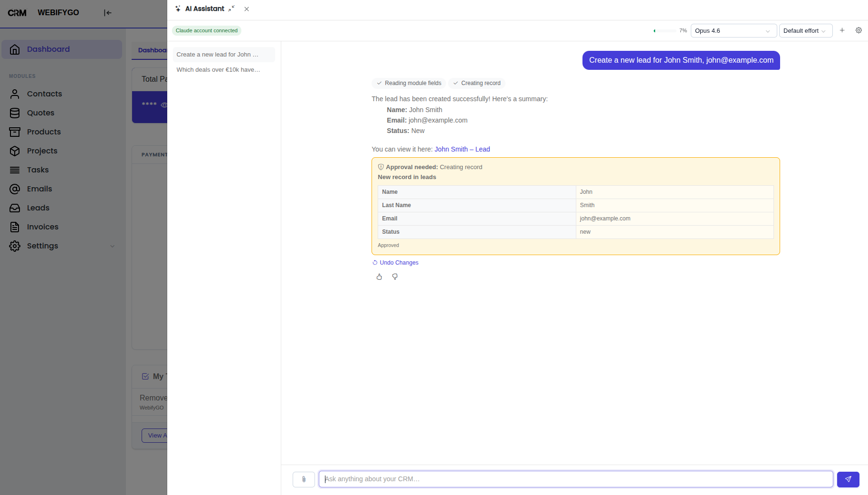Screen dimensions: 868x495
Task: Shrink the AI Assistant panel
Action: click(231, 9)
